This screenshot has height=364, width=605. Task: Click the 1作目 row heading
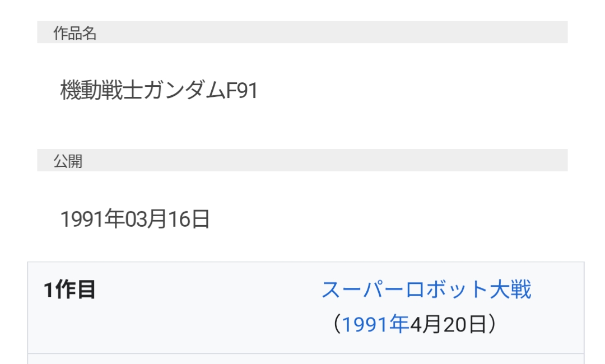pos(69,290)
